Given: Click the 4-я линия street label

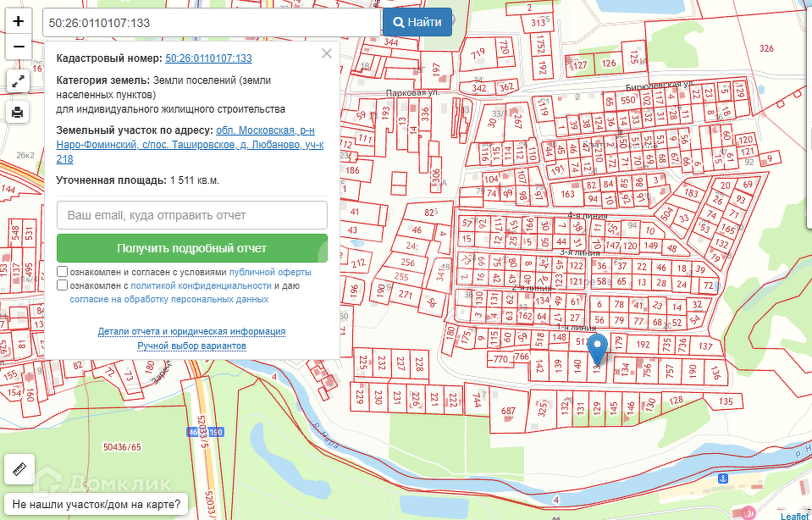Looking at the screenshot, I should (x=588, y=215).
